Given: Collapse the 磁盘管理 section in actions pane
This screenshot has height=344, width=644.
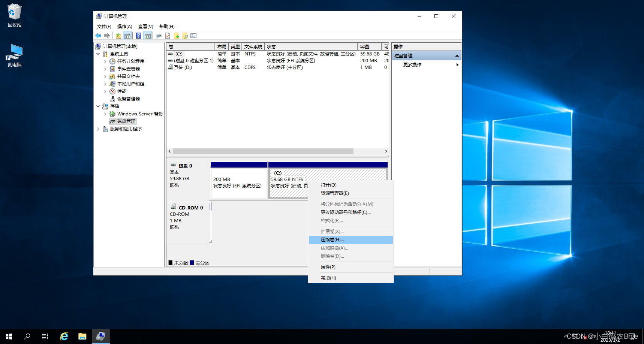Looking at the screenshot, I should pos(457,56).
